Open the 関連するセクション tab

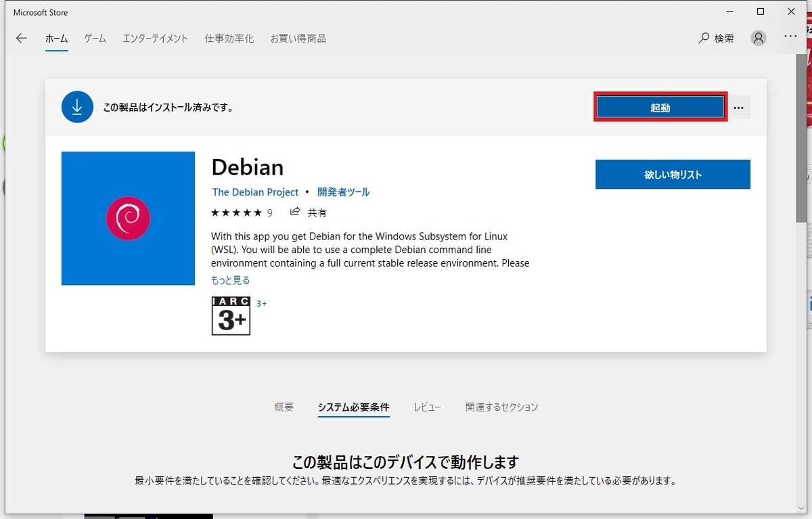(x=501, y=407)
